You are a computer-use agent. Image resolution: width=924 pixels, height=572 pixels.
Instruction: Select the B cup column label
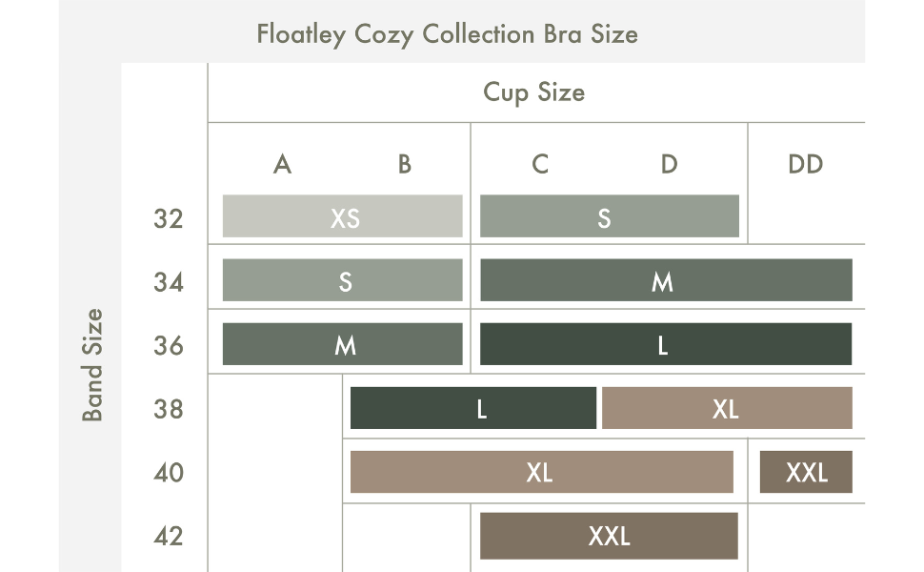(405, 164)
